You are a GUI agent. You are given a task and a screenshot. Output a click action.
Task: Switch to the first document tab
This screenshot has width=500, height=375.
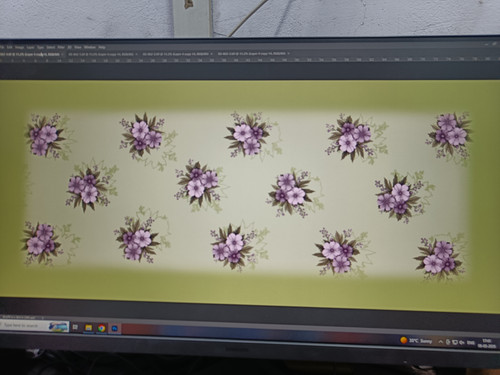pos(30,54)
